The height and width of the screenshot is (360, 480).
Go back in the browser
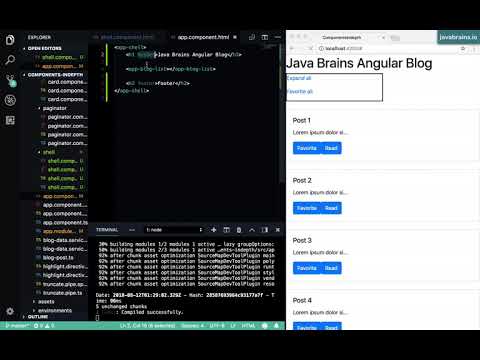click(291, 49)
